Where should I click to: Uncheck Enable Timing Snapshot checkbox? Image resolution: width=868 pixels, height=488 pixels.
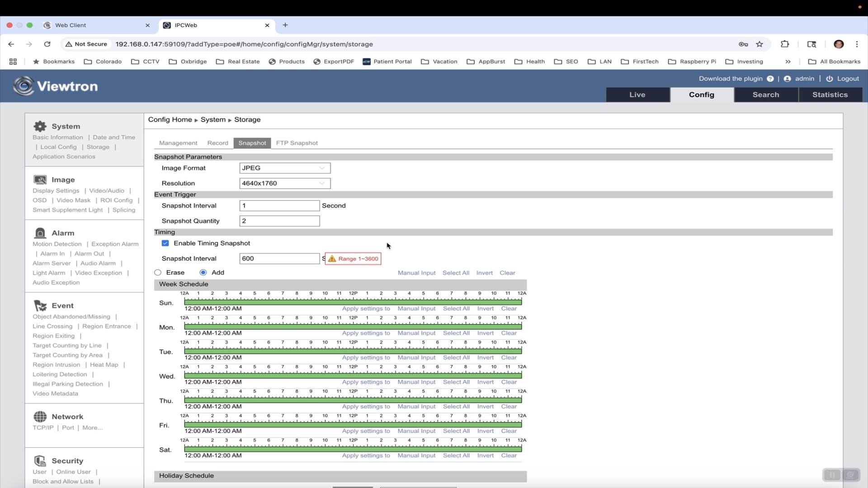165,243
